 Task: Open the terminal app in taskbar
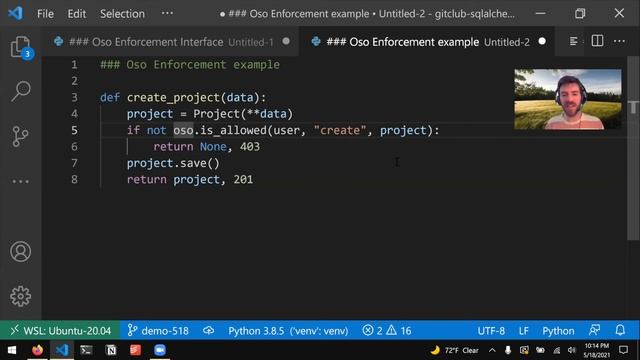(x=86, y=350)
